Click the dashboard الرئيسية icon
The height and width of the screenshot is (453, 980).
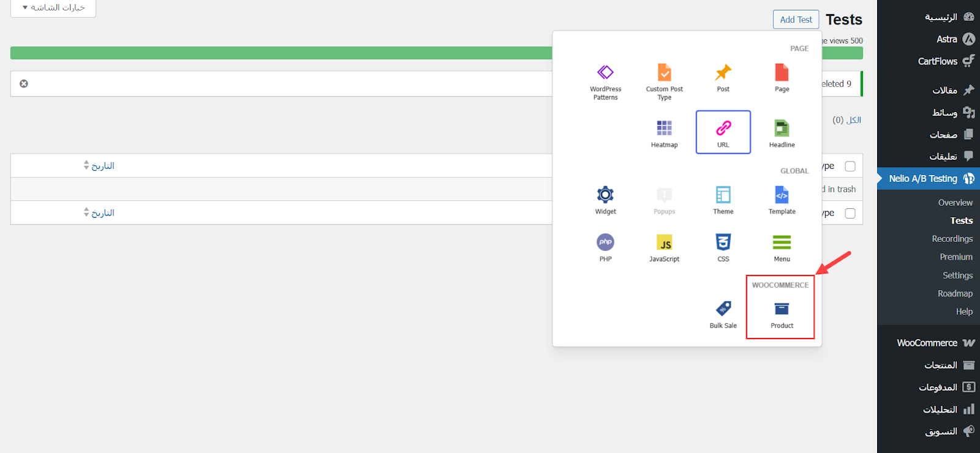pyautogui.click(x=968, y=17)
